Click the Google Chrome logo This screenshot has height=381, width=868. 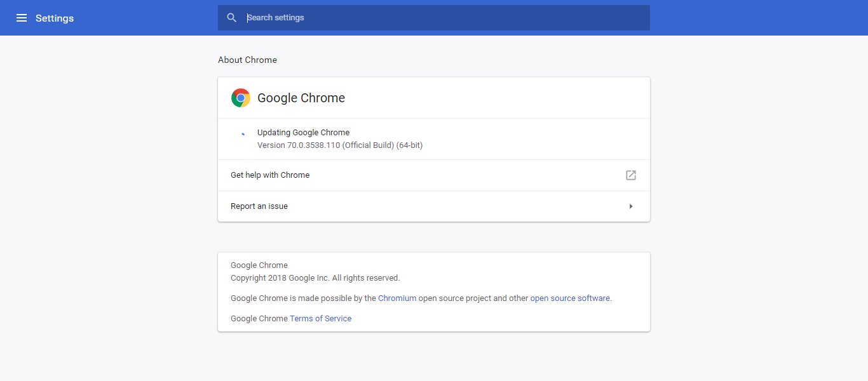[x=240, y=98]
